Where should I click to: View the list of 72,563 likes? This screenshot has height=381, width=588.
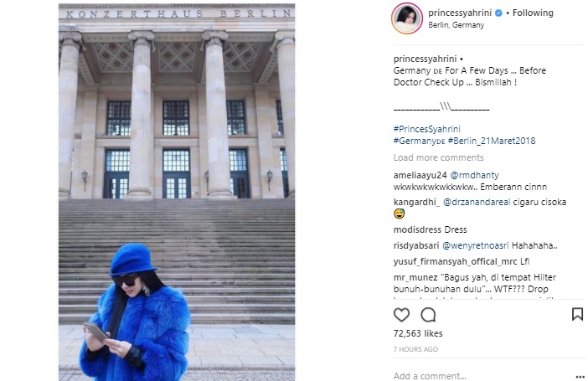click(418, 333)
